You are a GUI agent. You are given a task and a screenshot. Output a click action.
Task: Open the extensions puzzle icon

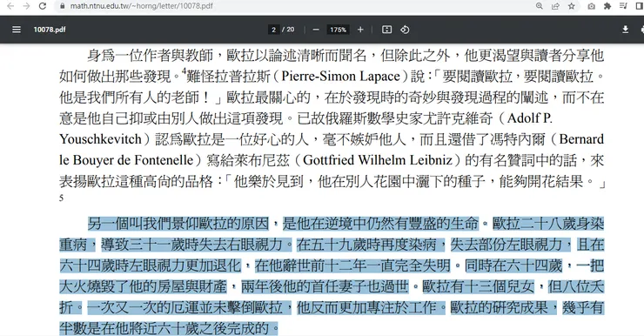click(607, 6)
